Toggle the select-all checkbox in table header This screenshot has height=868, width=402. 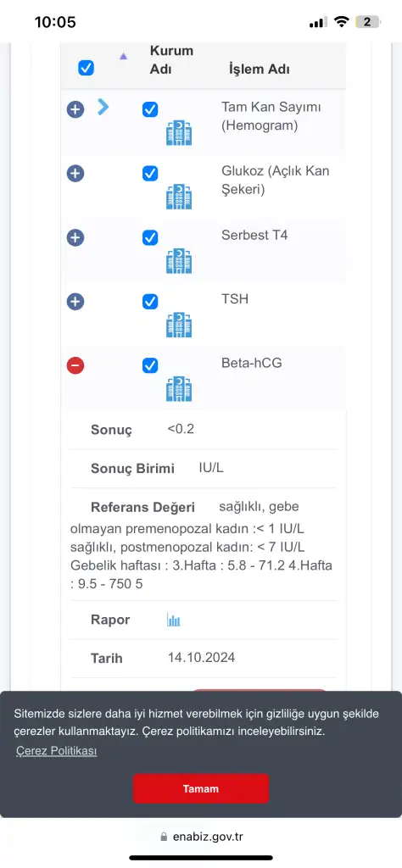click(x=86, y=68)
